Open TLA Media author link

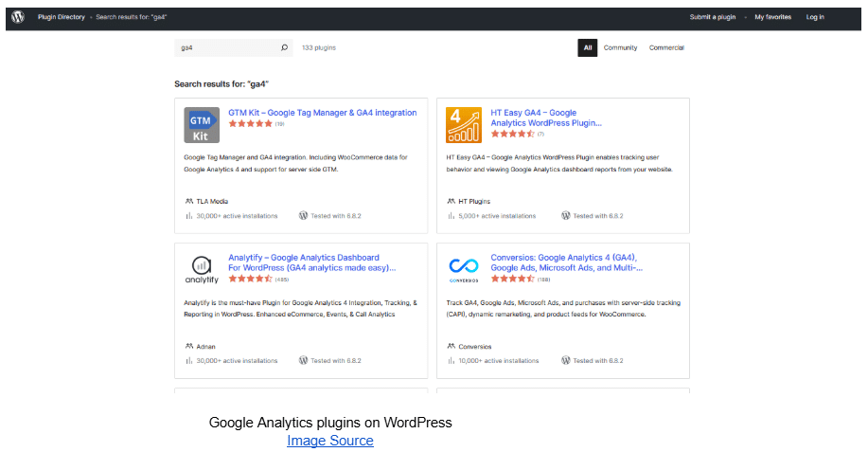coord(212,201)
